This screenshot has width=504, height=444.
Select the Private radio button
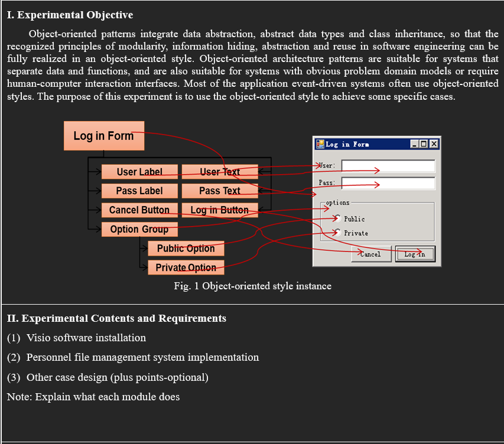pos(337,233)
